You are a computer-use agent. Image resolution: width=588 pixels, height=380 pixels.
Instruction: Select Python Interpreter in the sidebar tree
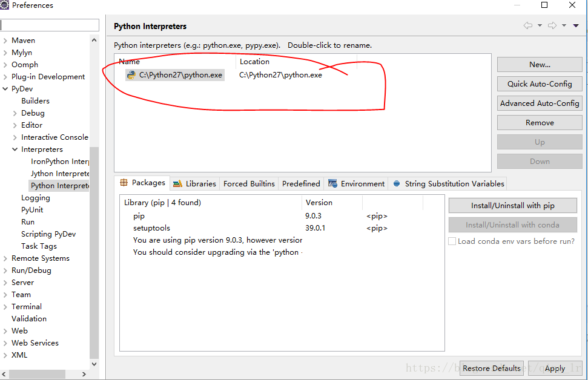point(59,185)
